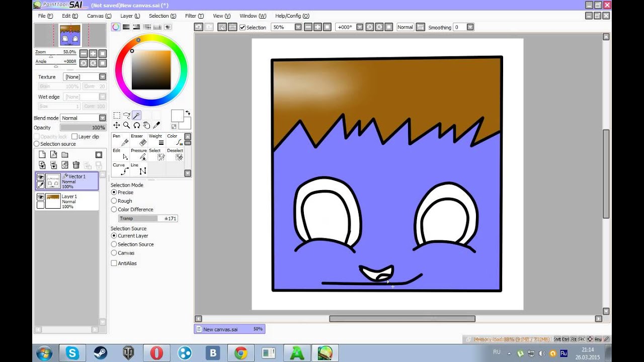Select the eyedropper color picker tool
This screenshot has height=362, width=644.
point(156,125)
